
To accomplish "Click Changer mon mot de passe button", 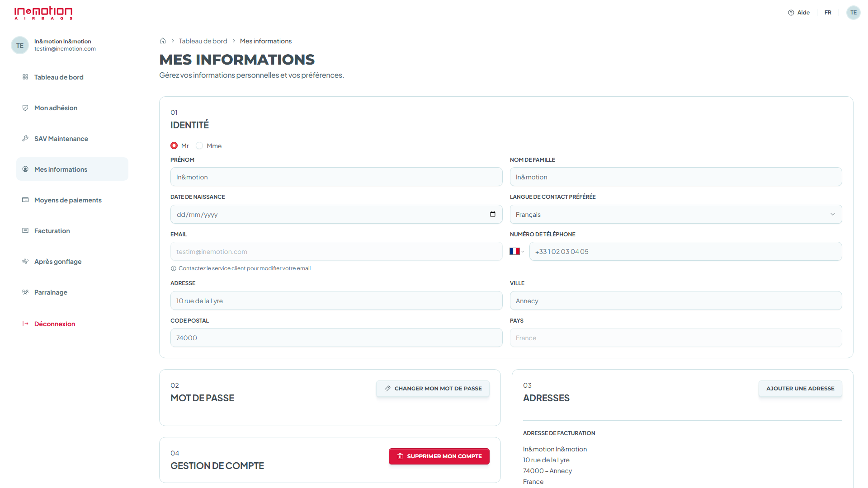I will click(x=433, y=389).
